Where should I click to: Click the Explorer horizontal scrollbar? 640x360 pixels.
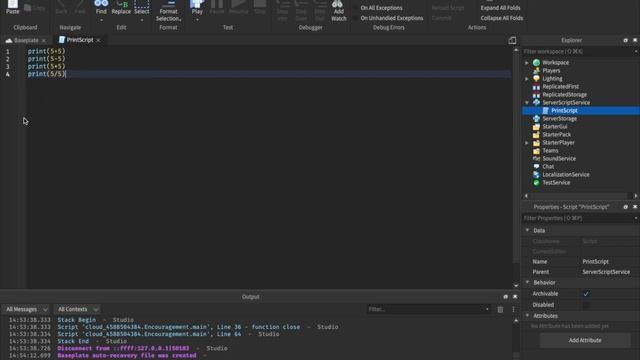point(580,196)
